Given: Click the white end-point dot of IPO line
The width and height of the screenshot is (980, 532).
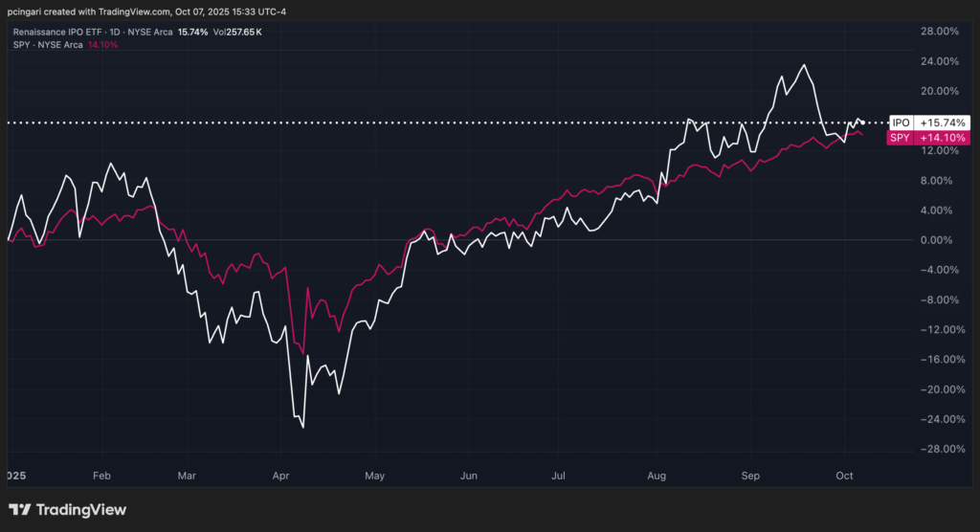Looking at the screenshot, I should pyautogui.click(x=863, y=122).
